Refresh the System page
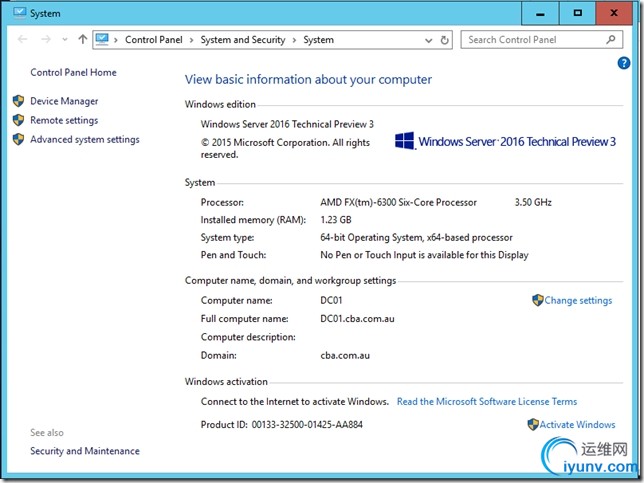 pyautogui.click(x=444, y=40)
